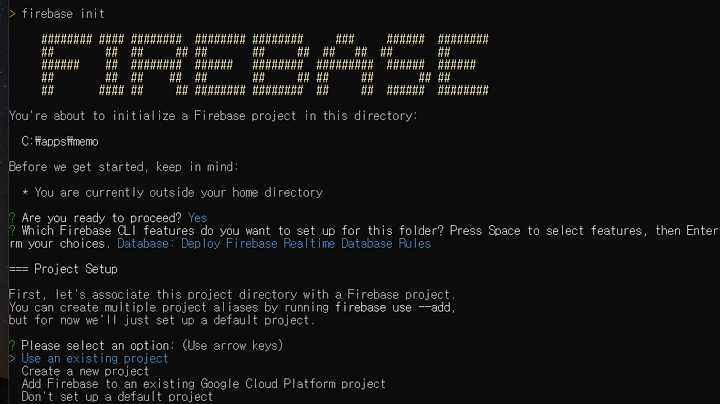Screen dimensions: 720x404
Task: Click 'You are currently outside your home directory' warning
Action: point(179,192)
